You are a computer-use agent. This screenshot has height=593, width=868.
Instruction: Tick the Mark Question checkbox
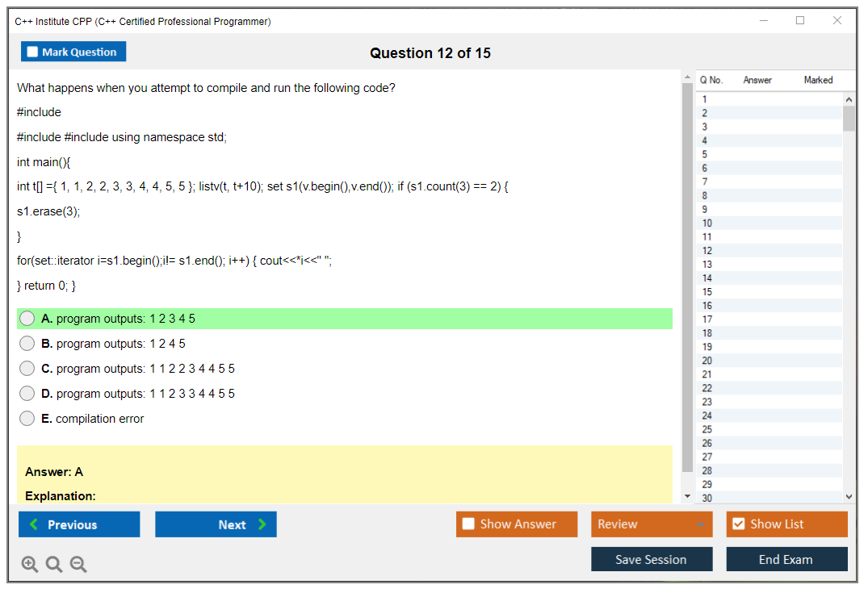pyautogui.click(x=33, y=52)
